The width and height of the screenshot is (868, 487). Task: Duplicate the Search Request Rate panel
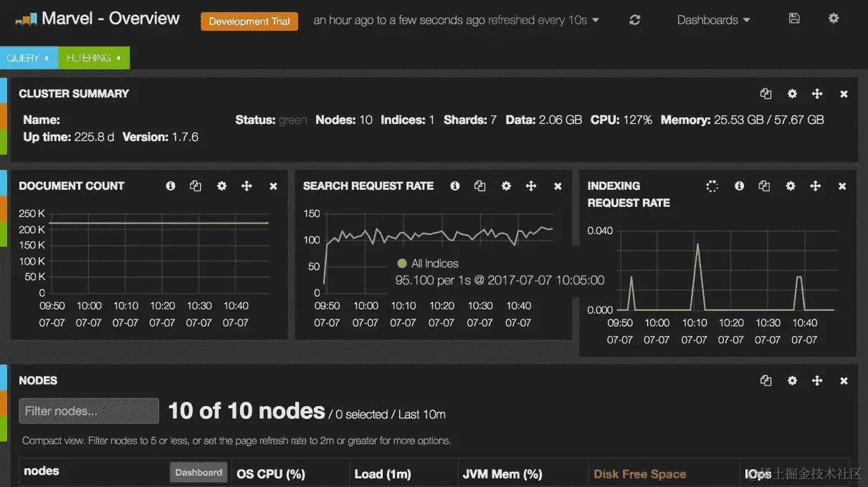[480, 185]
